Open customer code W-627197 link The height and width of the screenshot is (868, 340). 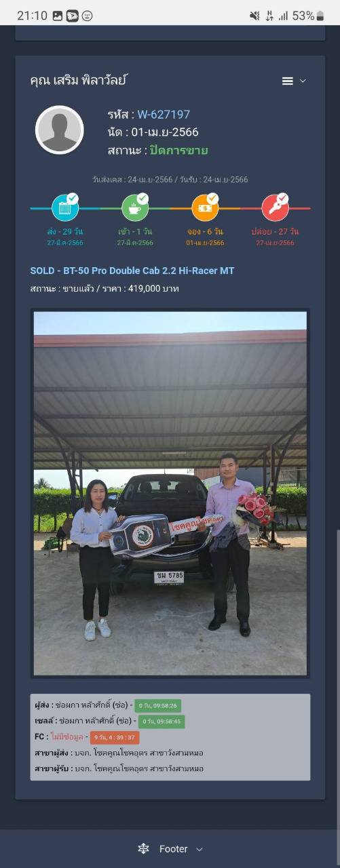(164, 115)
